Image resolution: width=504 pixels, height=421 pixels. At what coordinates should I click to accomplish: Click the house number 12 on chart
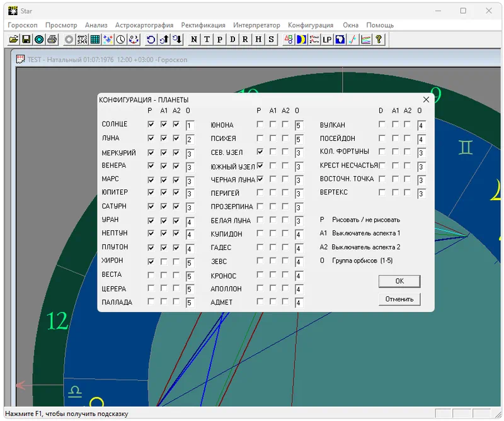click(x=57, y=321)
